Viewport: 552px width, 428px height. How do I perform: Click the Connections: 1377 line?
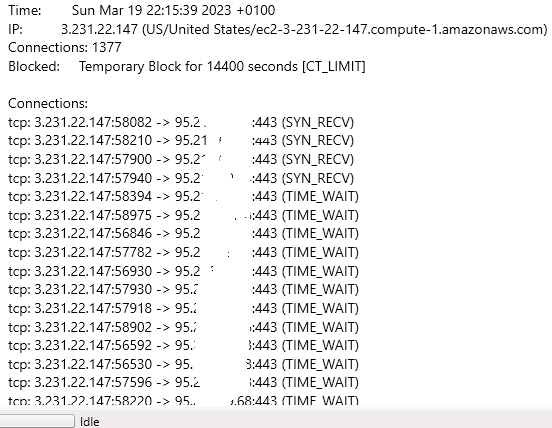click(65, 48)
